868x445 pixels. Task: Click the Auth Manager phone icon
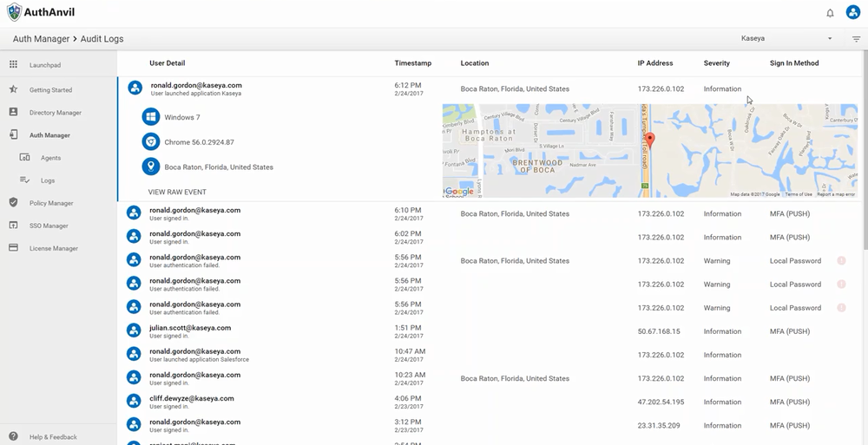coord(13,134)
